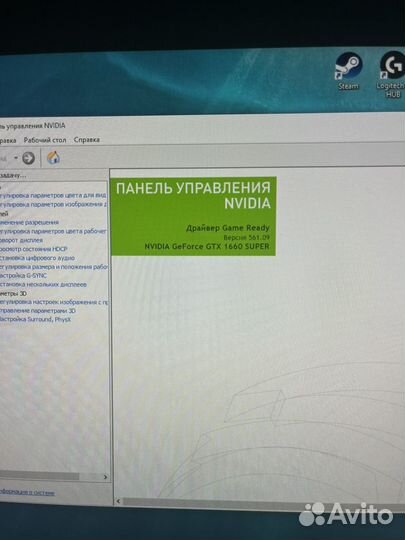Select Установка цифрового аудио

click(37, 258)
